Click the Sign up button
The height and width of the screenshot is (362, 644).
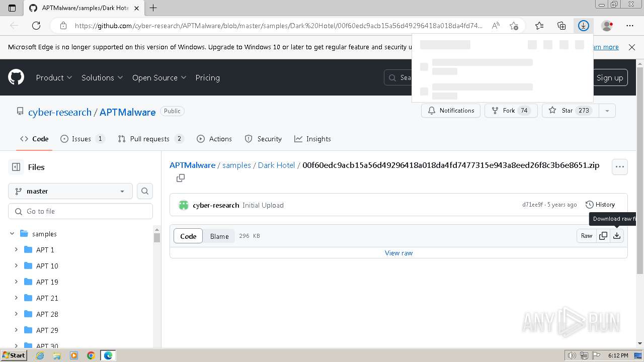tap(610, 77)
